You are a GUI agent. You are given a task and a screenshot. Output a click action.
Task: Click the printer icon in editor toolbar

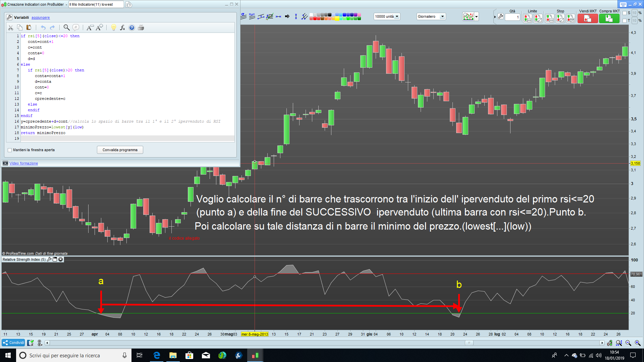point(141,27)
